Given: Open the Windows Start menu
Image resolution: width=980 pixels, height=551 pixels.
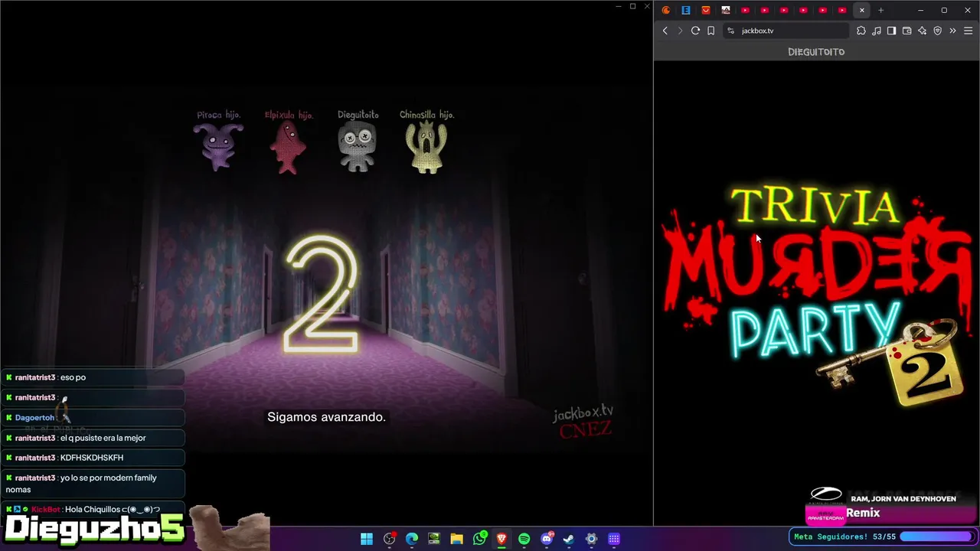Looking at the screenshot, I should (367, 539).
